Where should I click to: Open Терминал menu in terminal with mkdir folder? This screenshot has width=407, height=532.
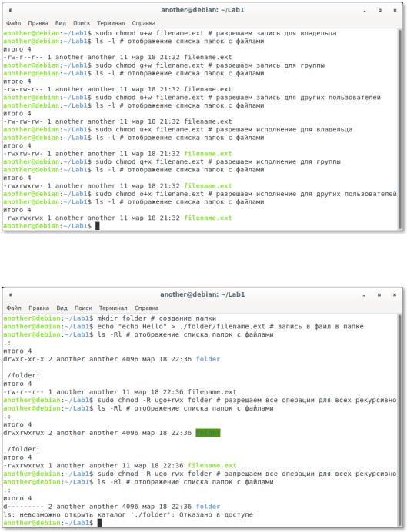coord(113,308)
